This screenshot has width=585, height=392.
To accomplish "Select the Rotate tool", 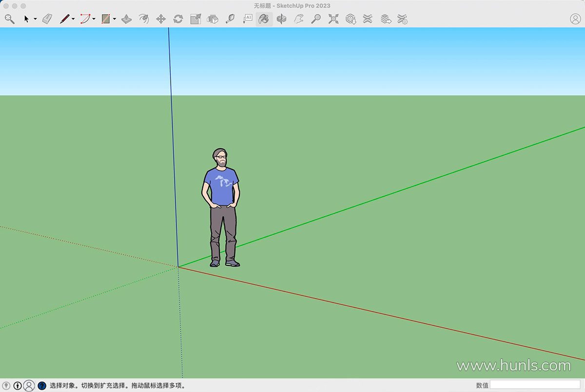I will click(178, 19).
